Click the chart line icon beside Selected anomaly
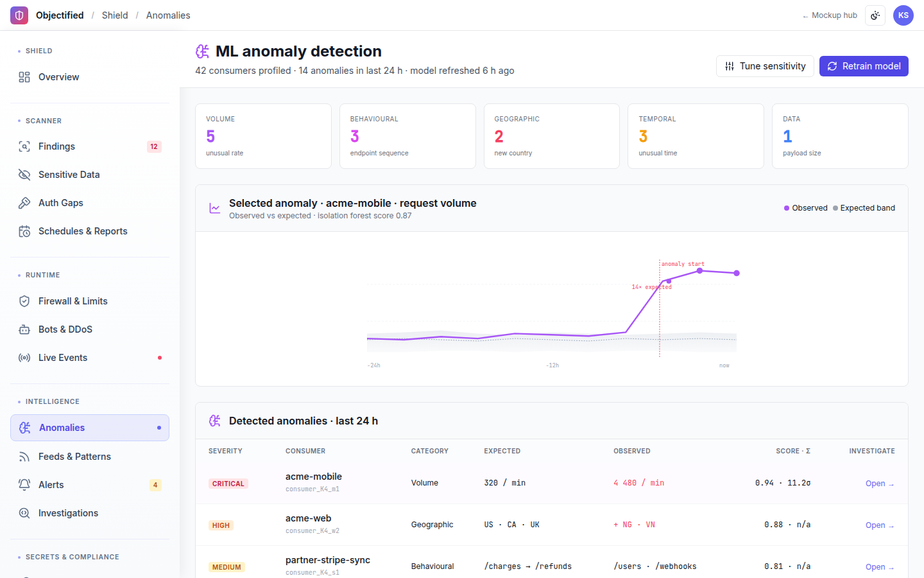The height and width of the screenshot is (578, 924). [215, 208]
